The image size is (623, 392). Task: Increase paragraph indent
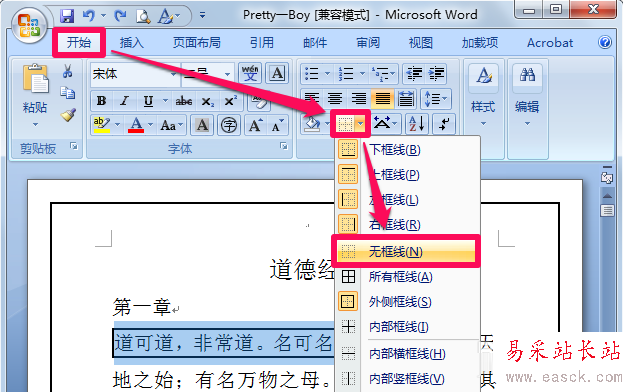pos(436,73)
